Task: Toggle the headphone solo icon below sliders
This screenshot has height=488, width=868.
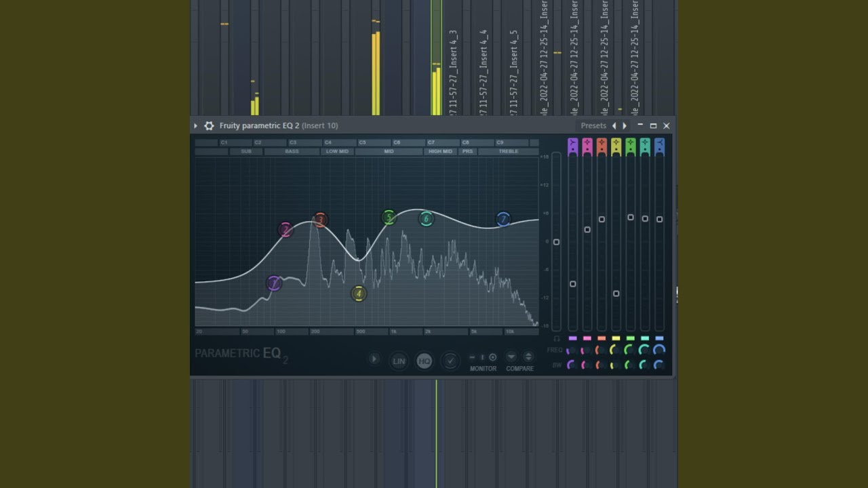Action: click(556, 338)
